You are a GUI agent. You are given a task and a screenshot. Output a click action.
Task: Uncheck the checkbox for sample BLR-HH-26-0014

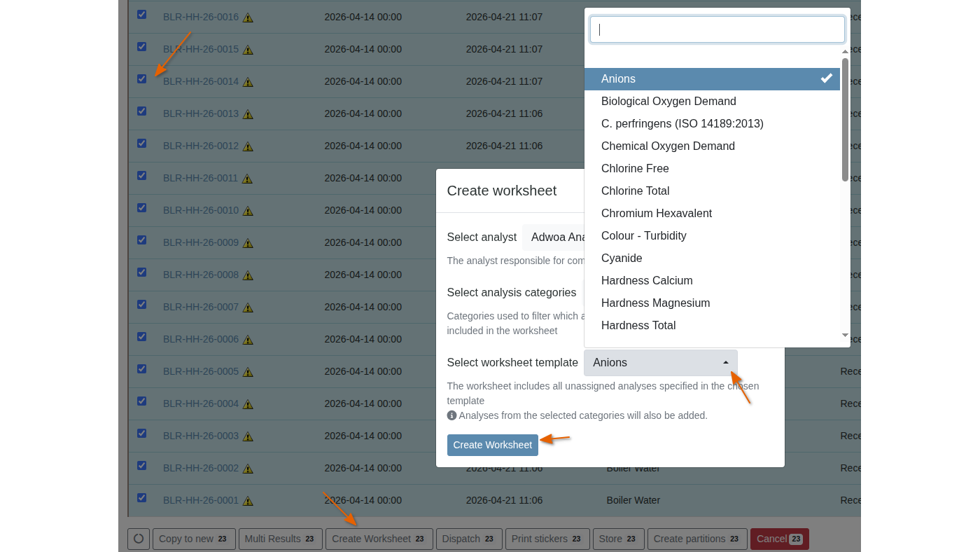142,79
